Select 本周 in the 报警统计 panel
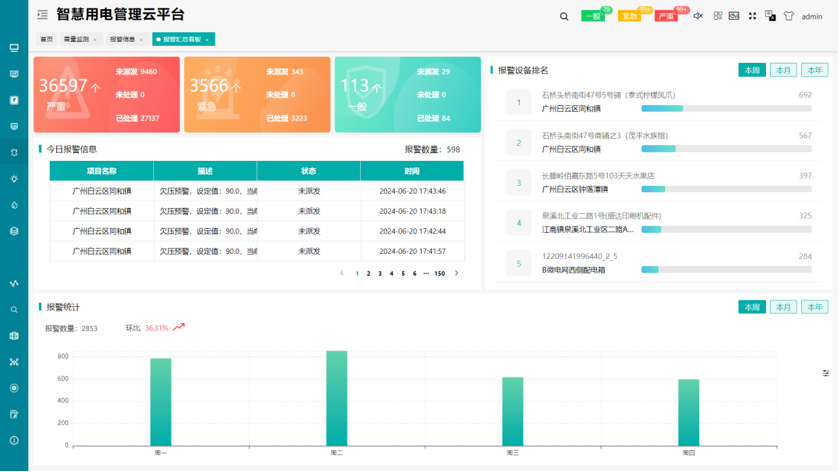 [752, 307]
